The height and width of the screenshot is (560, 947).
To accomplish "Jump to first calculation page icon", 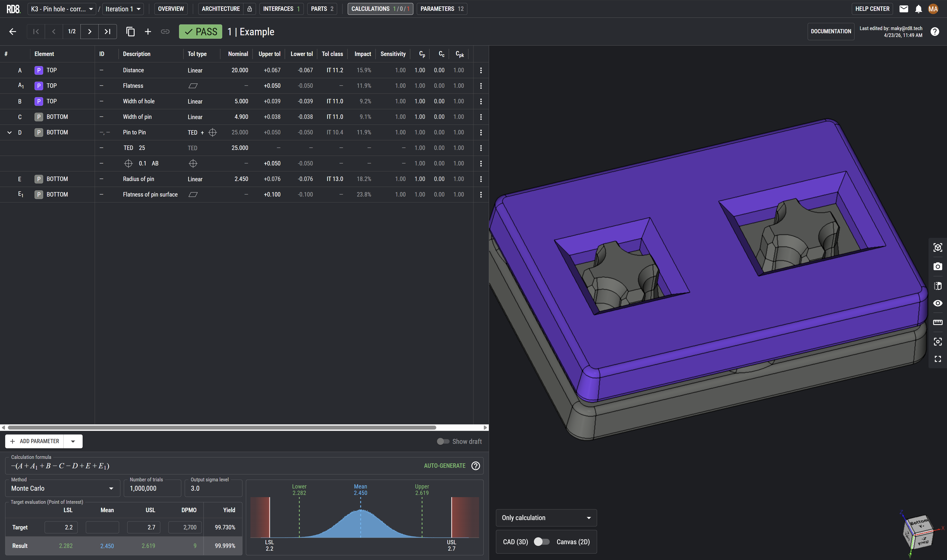I will (36, 32).
